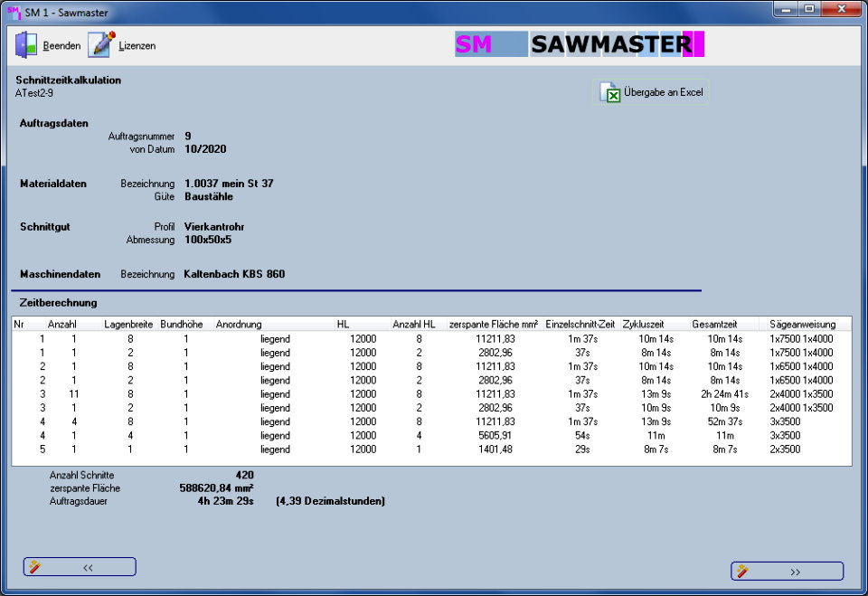
Task: Click the Gesamtzeit cell 8m 7s
Action: pyautogui.click(x=724, y=449)
